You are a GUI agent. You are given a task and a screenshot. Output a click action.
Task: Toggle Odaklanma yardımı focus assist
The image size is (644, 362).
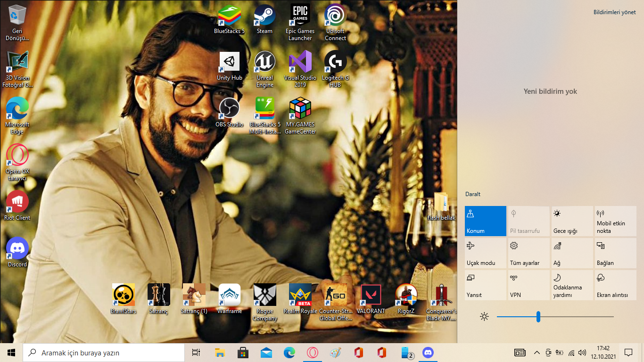pyautogui.click(x=572, y=285)
